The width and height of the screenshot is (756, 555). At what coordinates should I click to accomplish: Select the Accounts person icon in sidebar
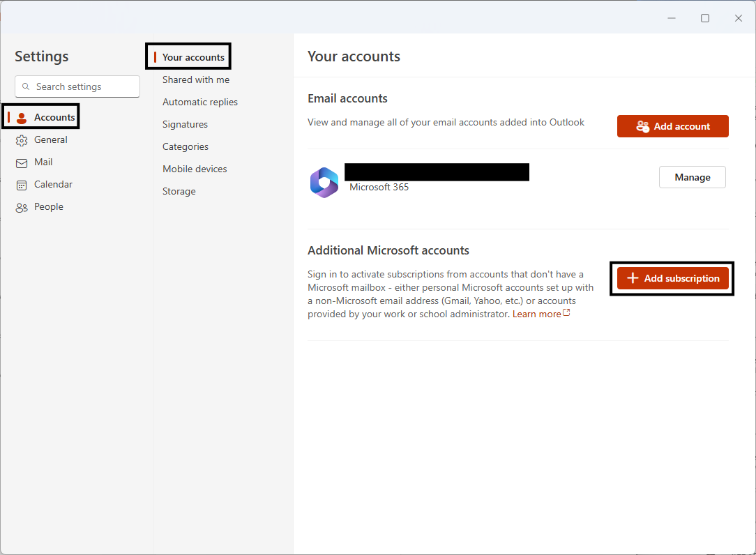pyautogui.click(x=21, y=116)
